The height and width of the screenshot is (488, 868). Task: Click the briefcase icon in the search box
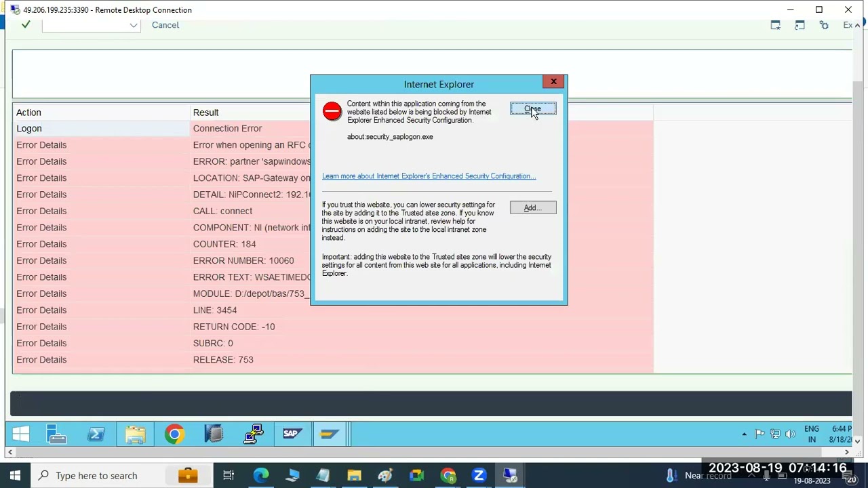[x=188, y=476]
